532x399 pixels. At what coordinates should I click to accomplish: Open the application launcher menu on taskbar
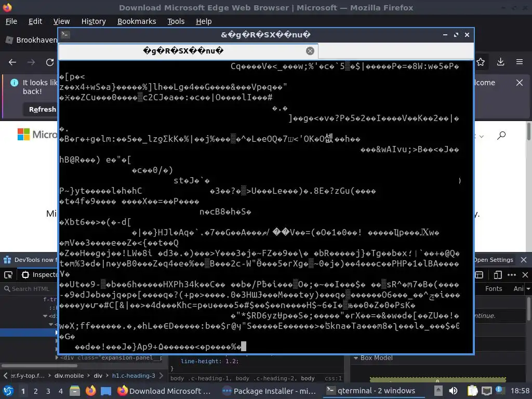pyautogui.click(x=8, y=391)
